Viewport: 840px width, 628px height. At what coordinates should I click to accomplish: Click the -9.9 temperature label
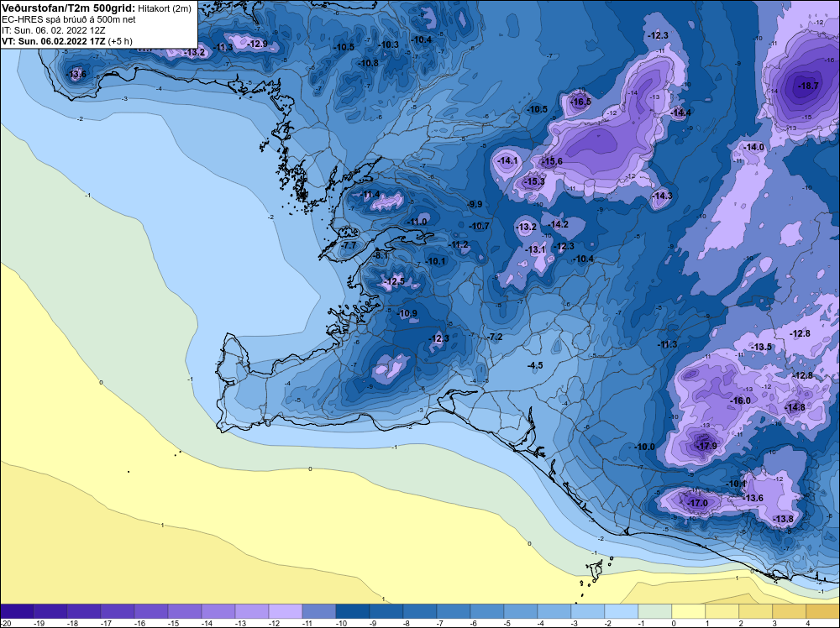[x=475, y=205]
